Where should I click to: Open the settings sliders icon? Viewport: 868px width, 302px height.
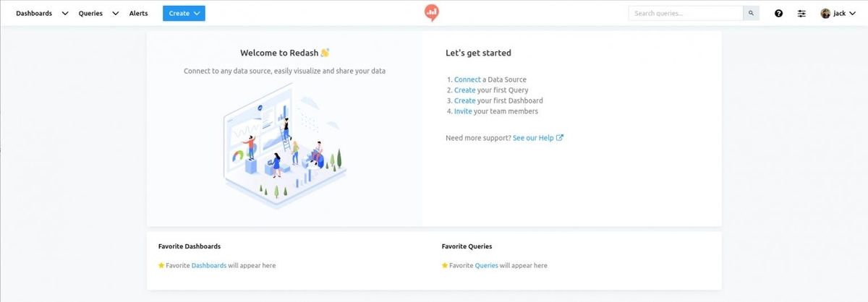tap(801, 13)
